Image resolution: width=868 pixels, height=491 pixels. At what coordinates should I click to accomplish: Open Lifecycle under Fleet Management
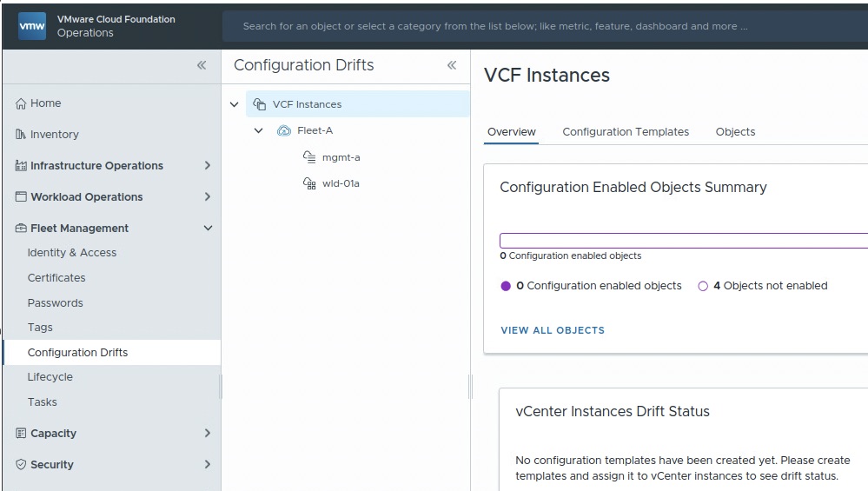(50, 377)
